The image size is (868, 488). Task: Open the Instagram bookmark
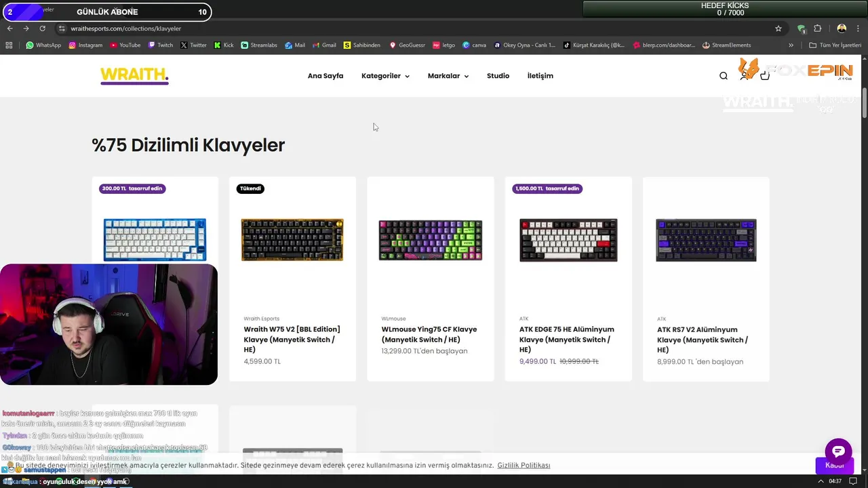tap(85, 45)
